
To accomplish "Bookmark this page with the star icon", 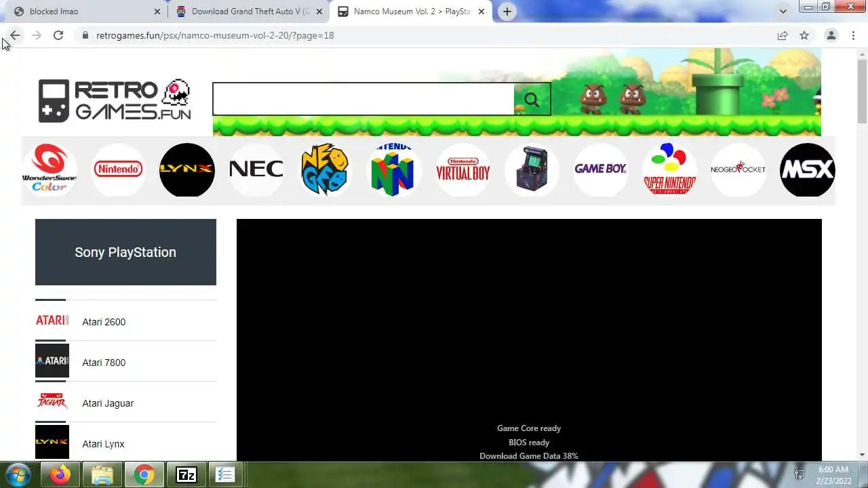I will pos(804,35).
